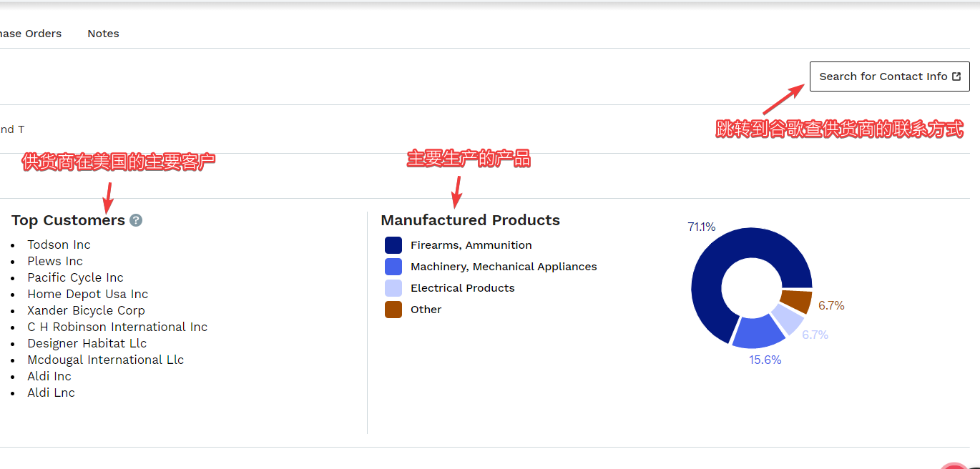Switch to the Purchase Orders tab
Screen dimensions: 980x469
pyautogui.click(x=30, y=34)
